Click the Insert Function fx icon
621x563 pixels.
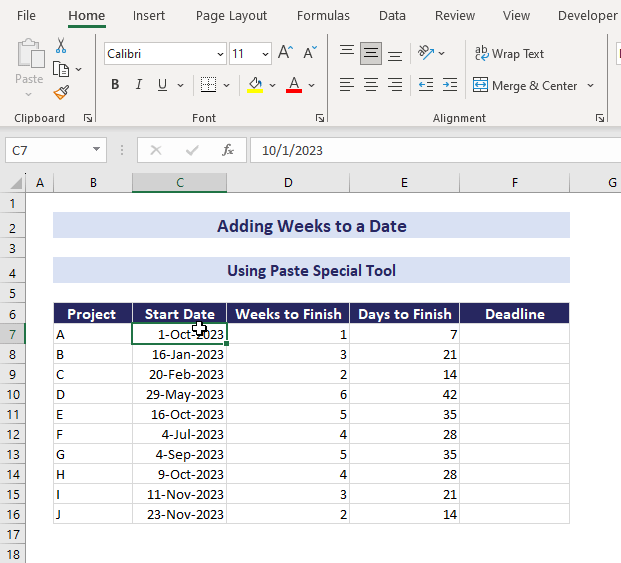[x=228, y=150]
